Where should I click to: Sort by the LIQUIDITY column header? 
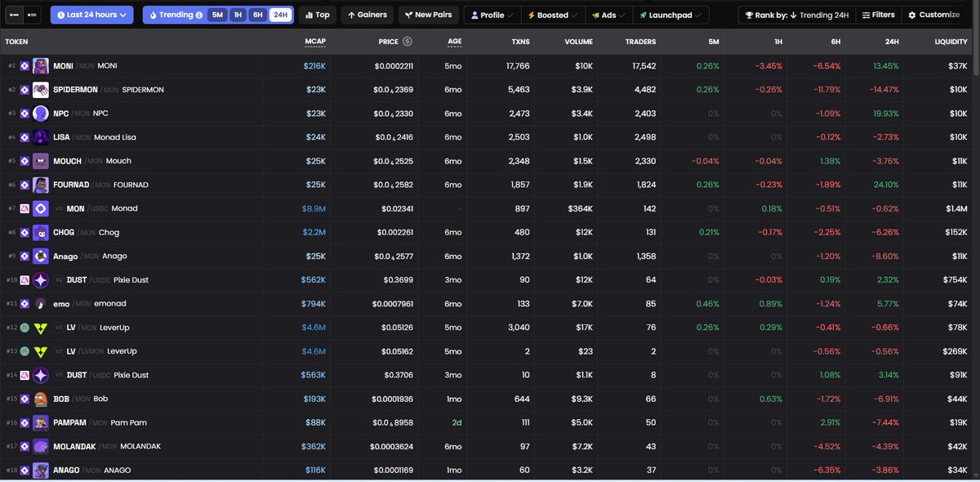(x=951, y=41)
